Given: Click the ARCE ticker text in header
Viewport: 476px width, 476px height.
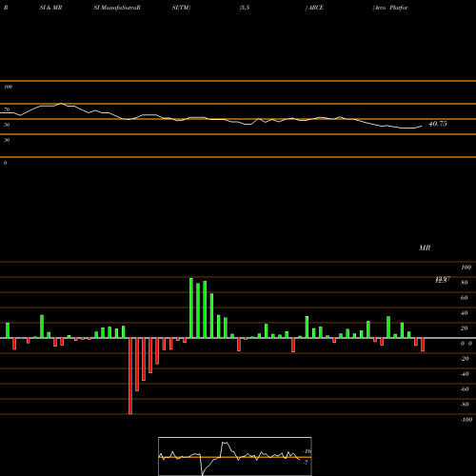Looking at the screenshot, I should click(315, 8).
